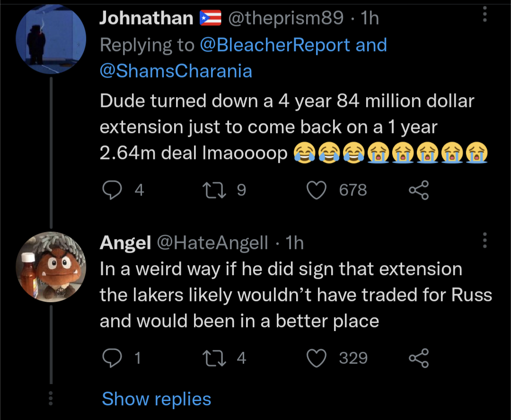Retweet Angel's tweet about Russ

209,357
